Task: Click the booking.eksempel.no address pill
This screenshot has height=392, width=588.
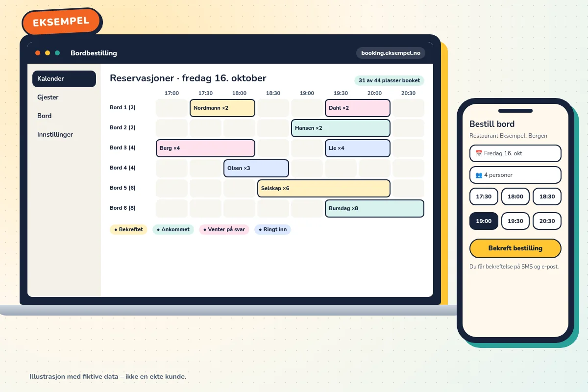Action: click(x=391, y=53)
